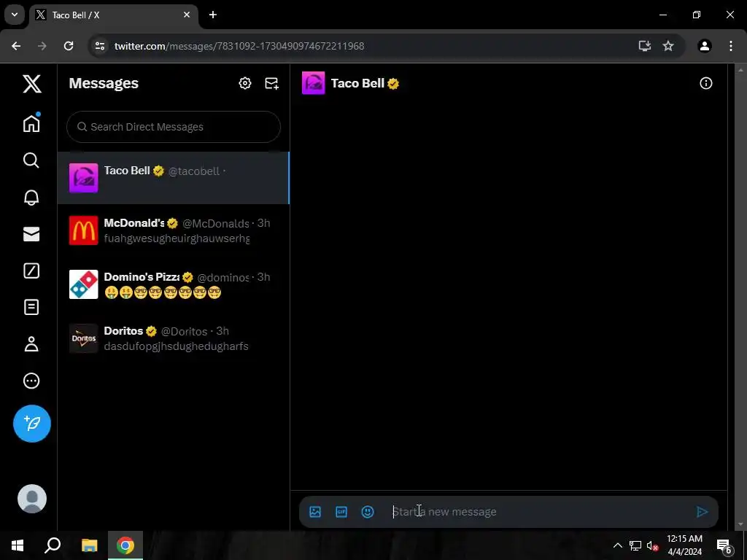
Task: Click Doritos logo avatar
Action: [83, 338]
